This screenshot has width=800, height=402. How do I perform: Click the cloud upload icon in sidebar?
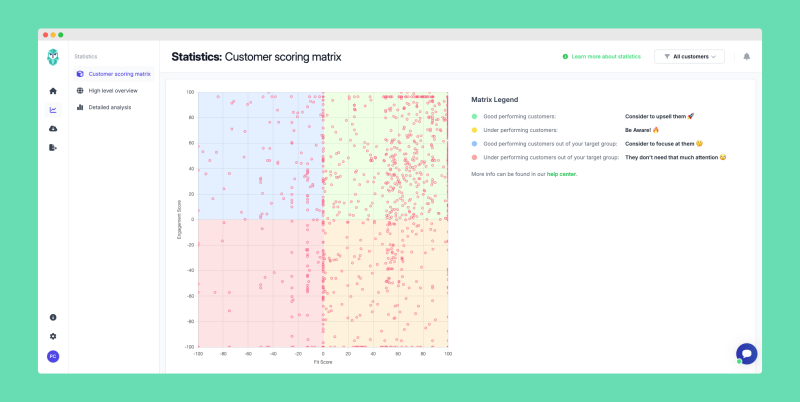point(53,128)
